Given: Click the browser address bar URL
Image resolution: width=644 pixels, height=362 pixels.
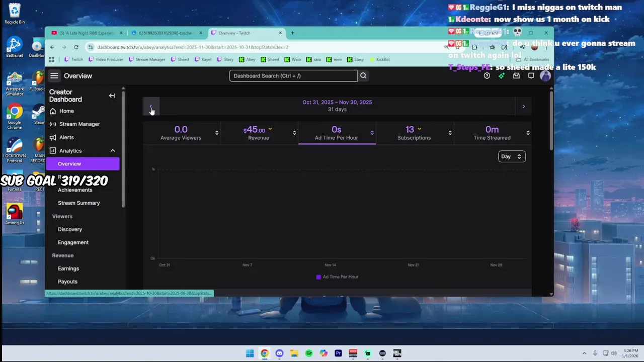Looking at the screenshot, I should click(193, 47).
